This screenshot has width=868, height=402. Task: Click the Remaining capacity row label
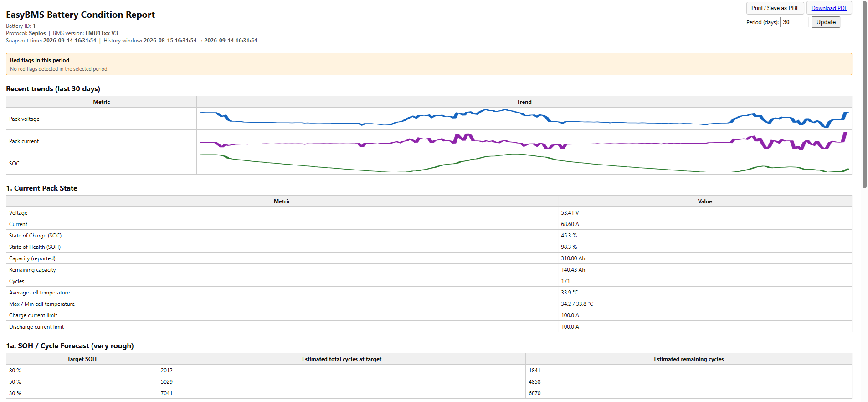32,270
